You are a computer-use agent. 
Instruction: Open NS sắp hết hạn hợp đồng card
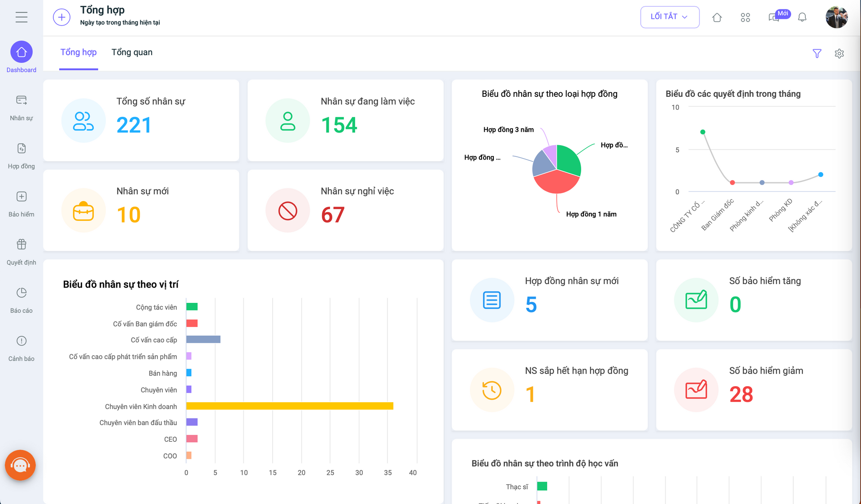549,390
